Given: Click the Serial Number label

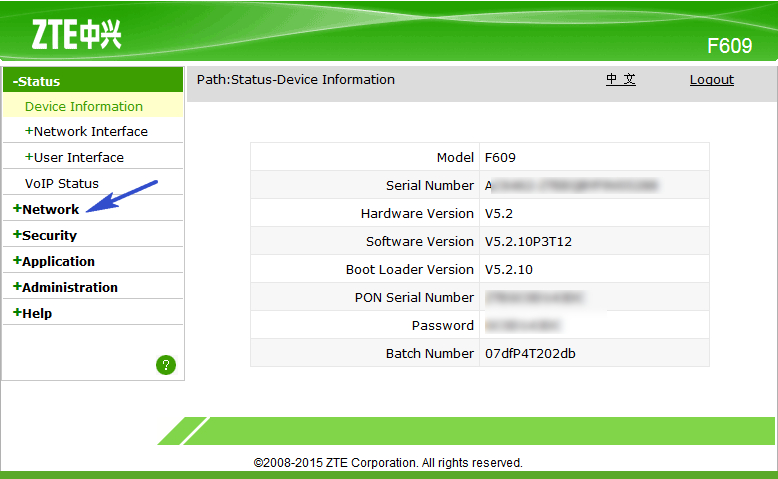Looking at the screenshot, I should click(x=430, y=186).
